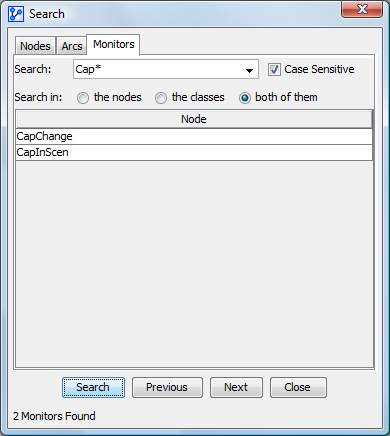Click the empty area of results table

click(x=194, y=263)
